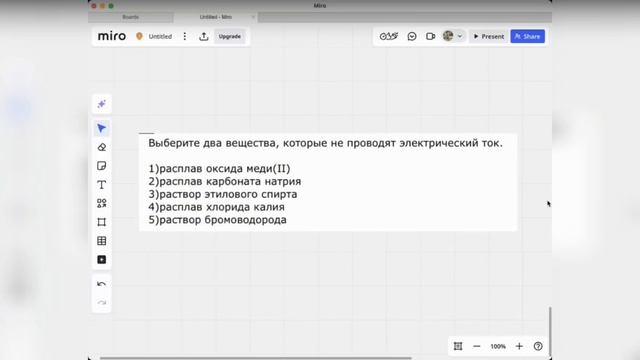This screenshot has height=360, width=640.
Task: Select the Text tool
Action: [102, 184]
